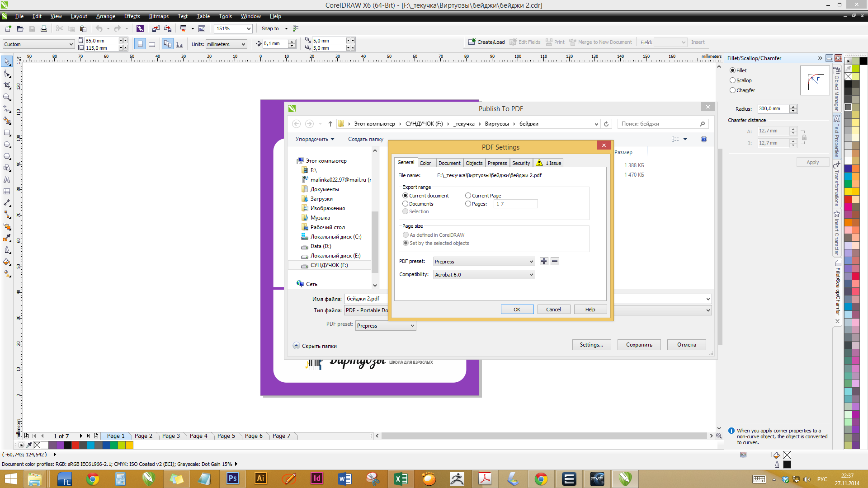Select the Color Eyedropper tool

click(7, 238)
